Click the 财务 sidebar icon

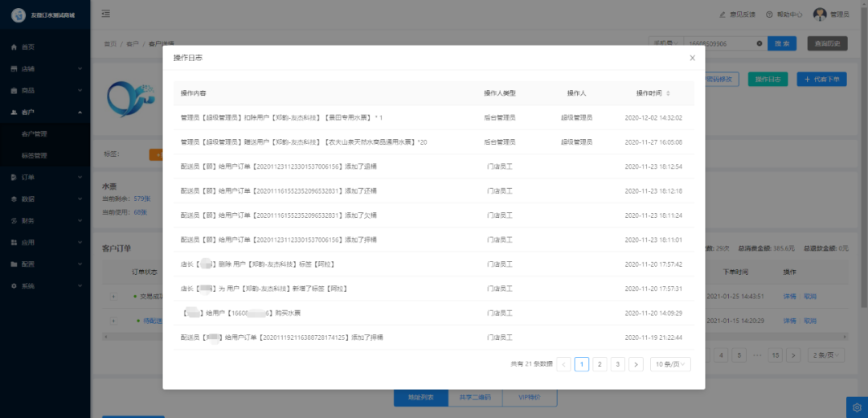click(x=14, y=221)
